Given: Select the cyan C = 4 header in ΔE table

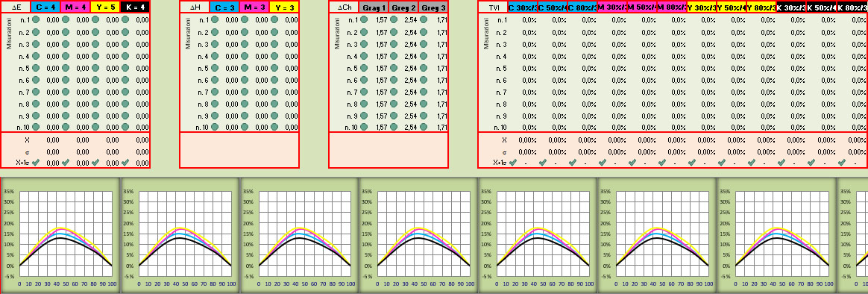Looking at the screenshot, I should [45, 7].
